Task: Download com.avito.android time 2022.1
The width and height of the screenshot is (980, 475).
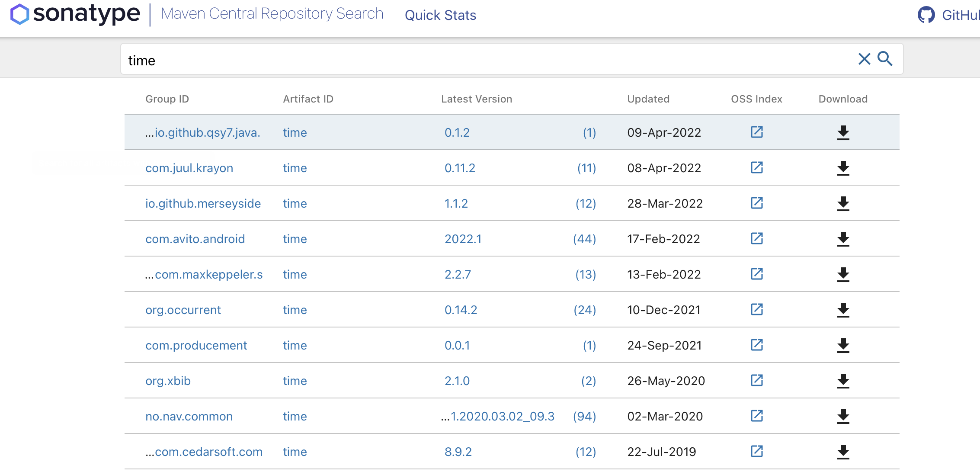Action: click(x=843, y=239)
